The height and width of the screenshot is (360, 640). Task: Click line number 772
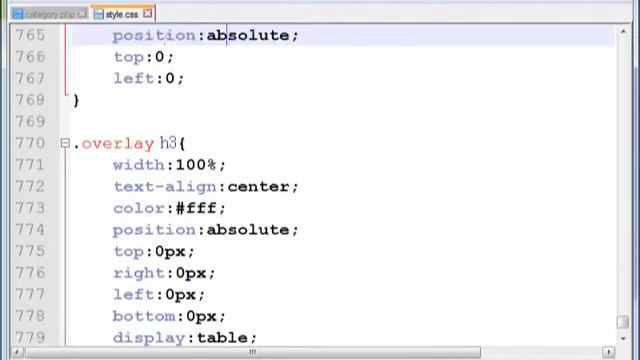[30, 187]
